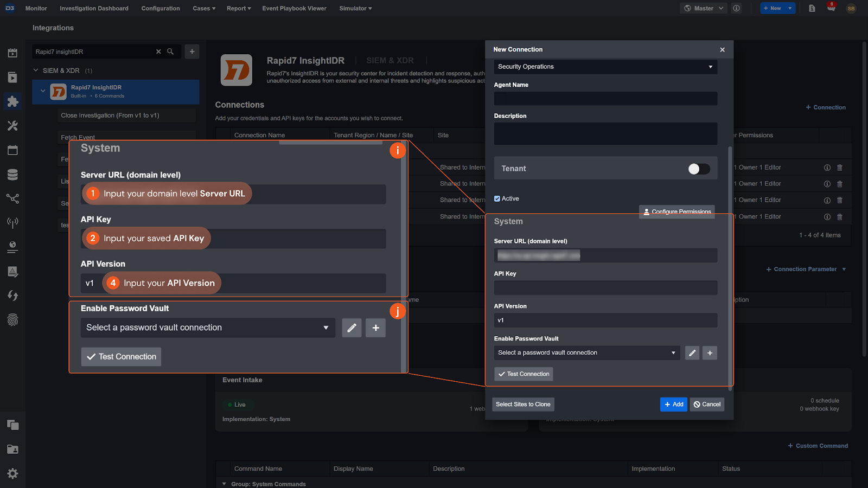
Task: Open the Cases menu
Action: (204, 8)
